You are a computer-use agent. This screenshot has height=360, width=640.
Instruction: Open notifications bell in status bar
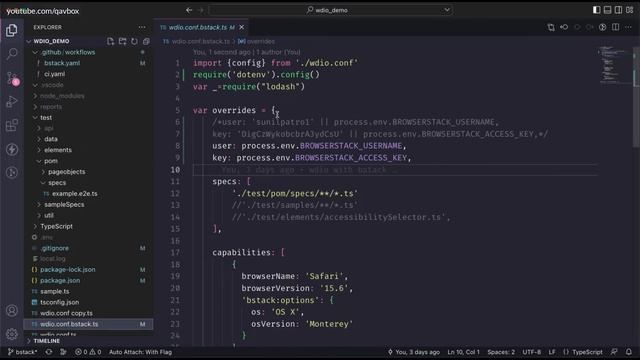[629, 352]
